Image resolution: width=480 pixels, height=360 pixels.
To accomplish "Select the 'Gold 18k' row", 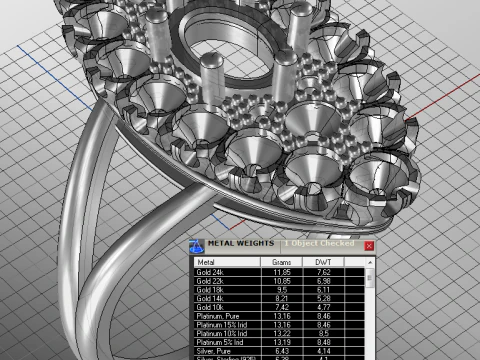I will pyautogui.click(x=279, y=290).
